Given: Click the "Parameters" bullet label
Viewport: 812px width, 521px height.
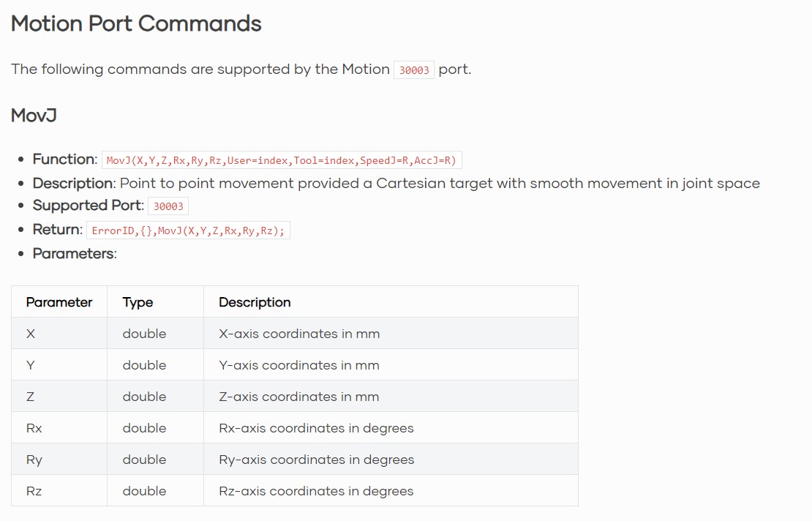Looking at the screenshot, I should click(x=74, y=253).
